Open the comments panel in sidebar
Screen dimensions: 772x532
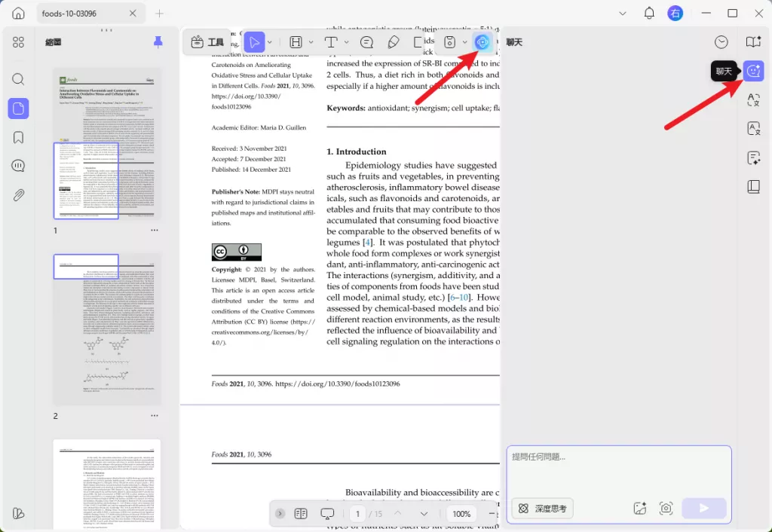coord(18,166)
